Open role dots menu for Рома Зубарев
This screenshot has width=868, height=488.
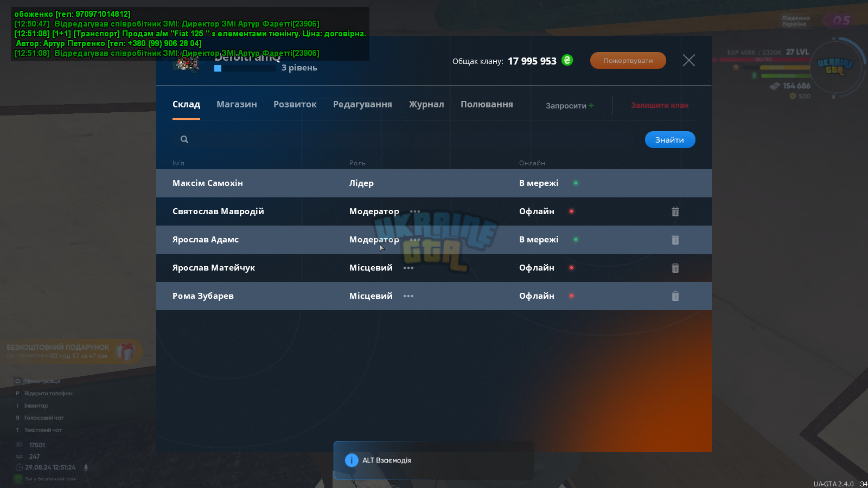pos(409,296)
